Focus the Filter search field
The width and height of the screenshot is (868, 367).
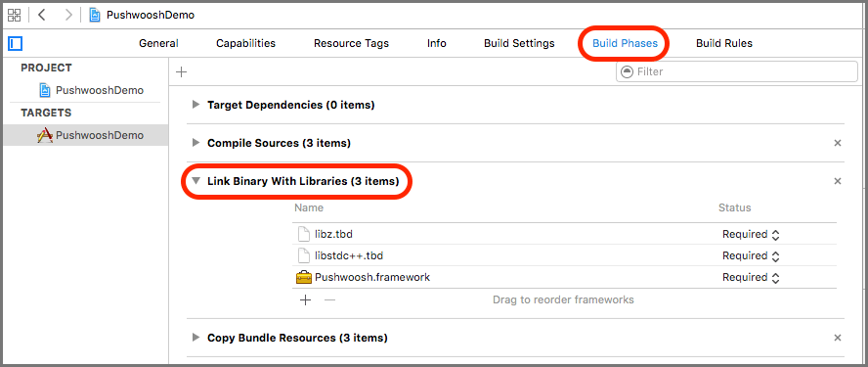click(737, 71)
